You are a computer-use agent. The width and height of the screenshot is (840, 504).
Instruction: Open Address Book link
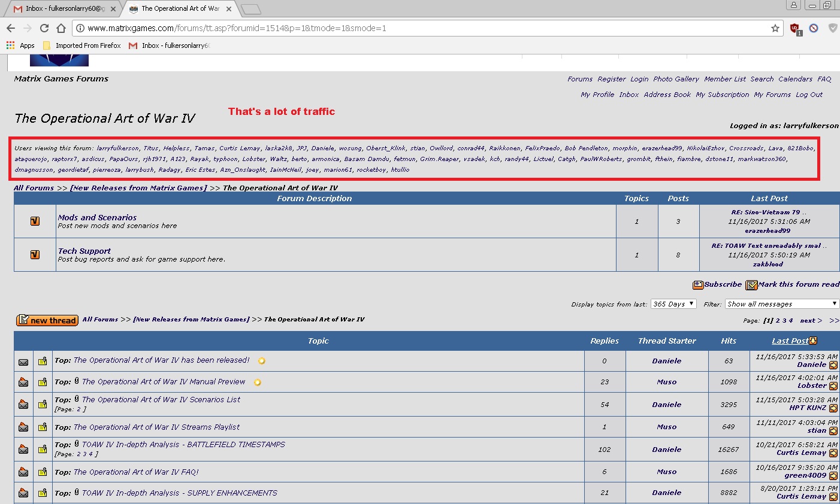[667, 95]
